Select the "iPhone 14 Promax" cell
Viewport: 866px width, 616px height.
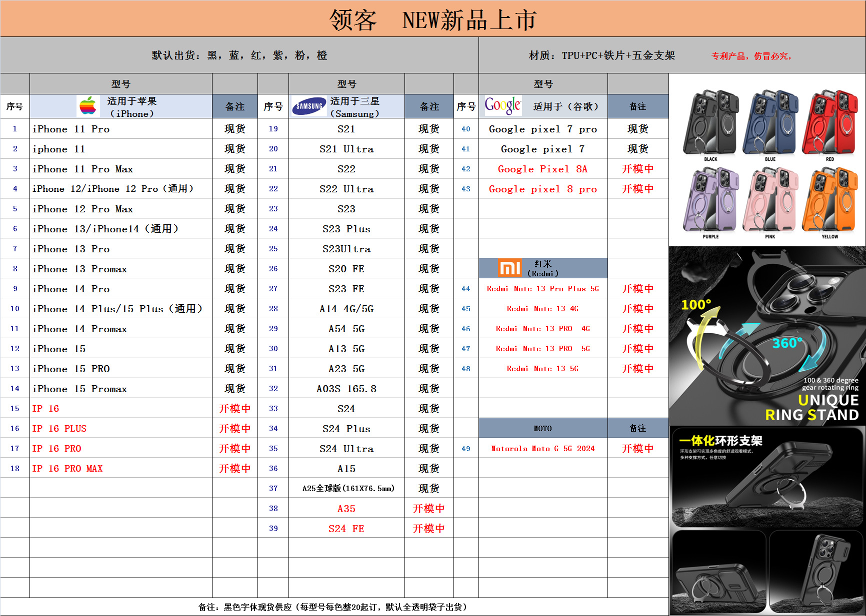[x=121, y=328]
